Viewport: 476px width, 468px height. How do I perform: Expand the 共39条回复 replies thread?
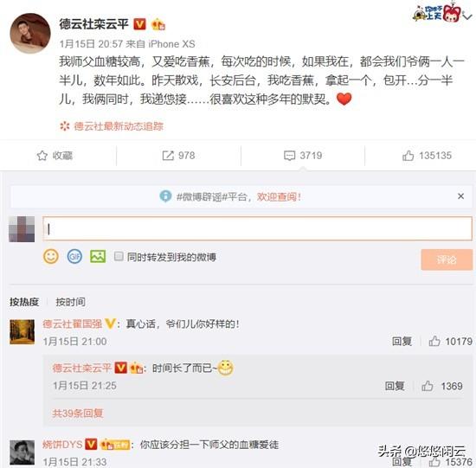pos(78,413)
